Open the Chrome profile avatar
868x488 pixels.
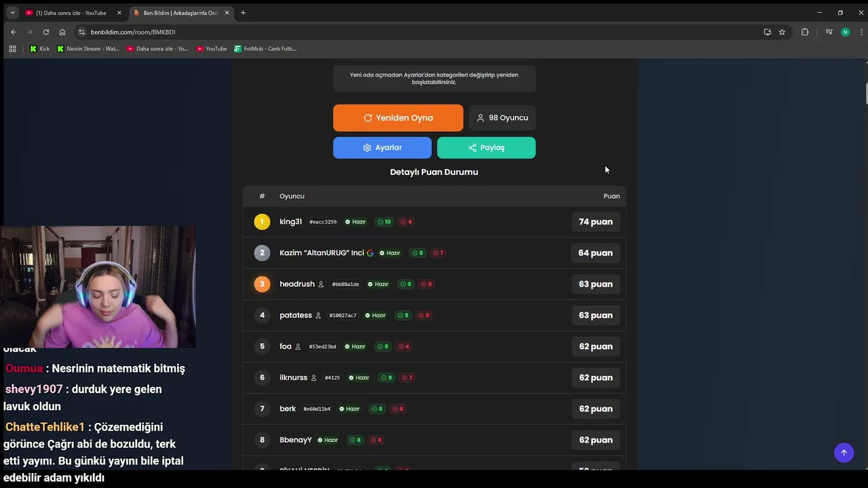point(845,32)
